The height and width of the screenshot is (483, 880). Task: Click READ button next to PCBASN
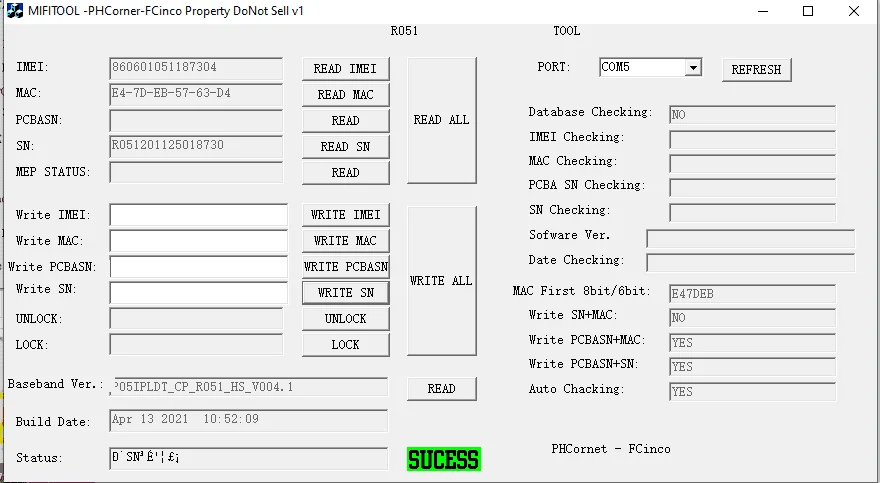[345, 121]
